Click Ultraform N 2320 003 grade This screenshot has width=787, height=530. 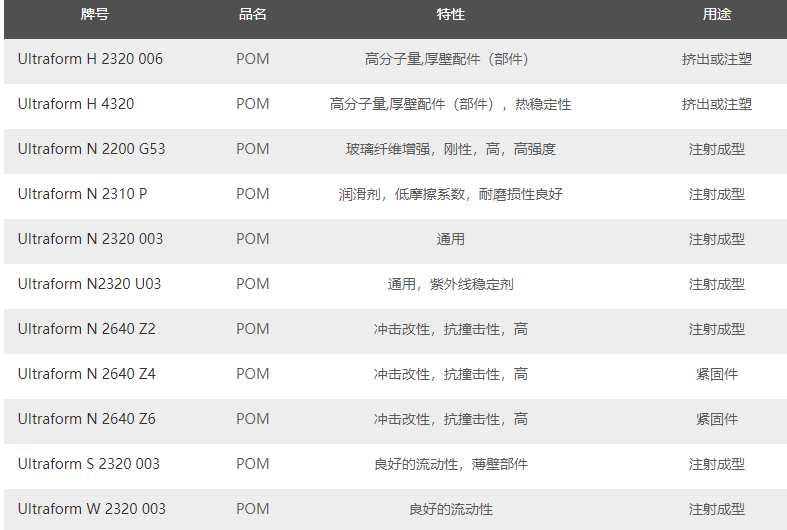[x=90, y=239]
